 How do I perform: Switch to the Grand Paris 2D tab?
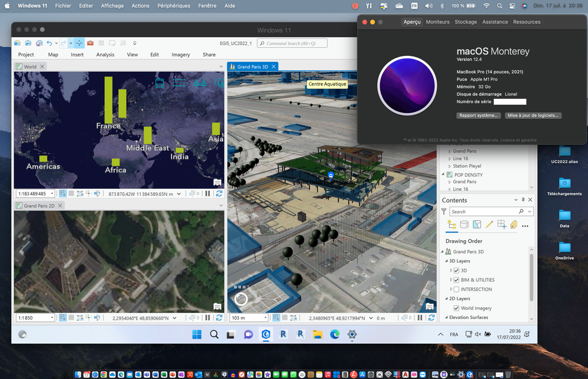tap(39, 205)
